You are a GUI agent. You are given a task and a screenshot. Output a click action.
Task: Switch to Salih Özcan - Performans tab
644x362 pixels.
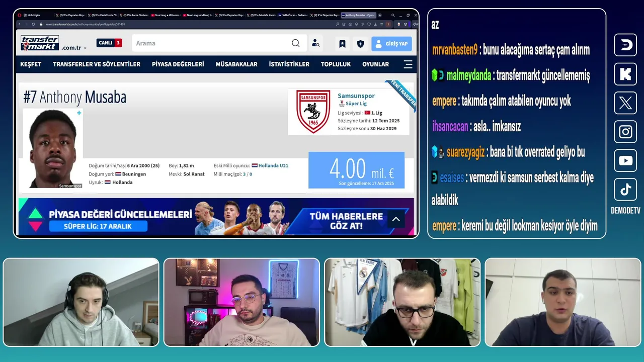[x=293, y=15]
